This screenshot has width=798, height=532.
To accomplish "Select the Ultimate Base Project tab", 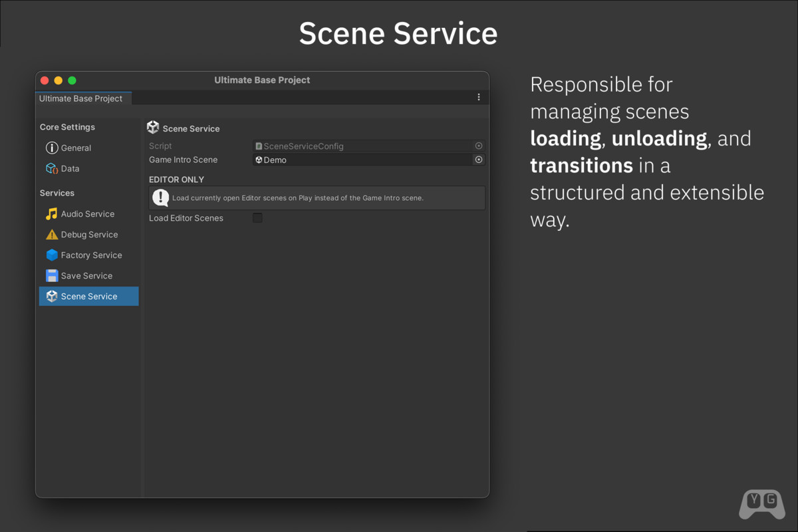I will coord(81,98).
